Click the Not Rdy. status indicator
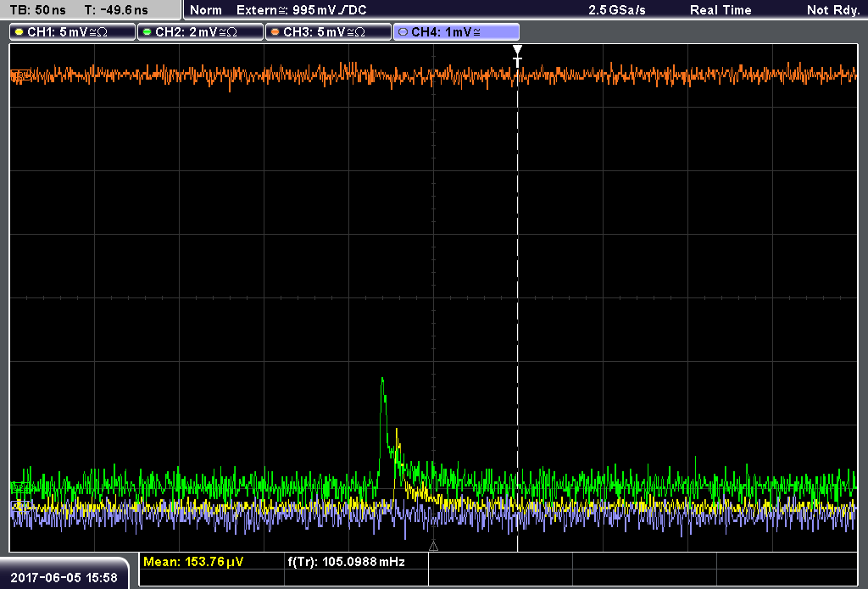Screen dimensions: 868x589 point(833,10)
